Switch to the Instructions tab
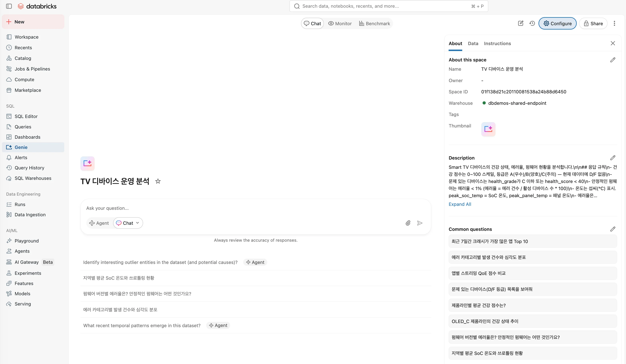626x364 pixels. pos(497,44)
